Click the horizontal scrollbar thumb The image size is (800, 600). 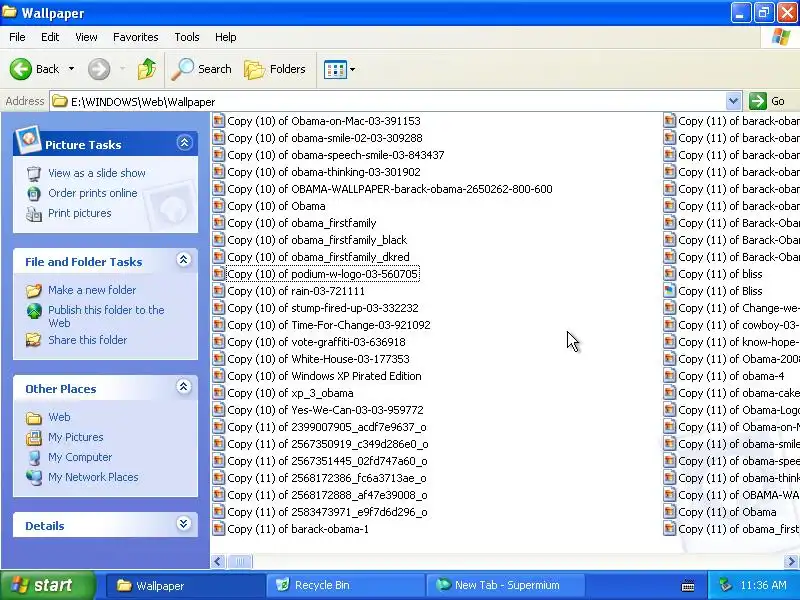click(x=240, y=562)
